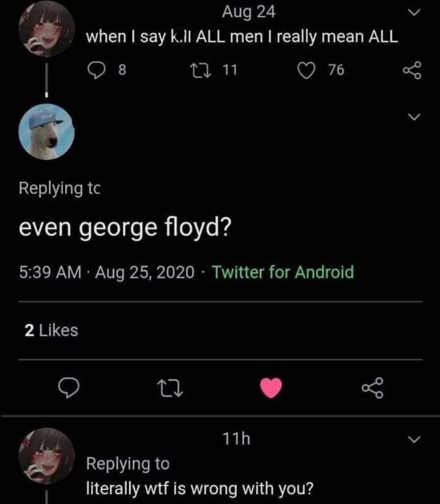The image size is (440, 504).
Task: Open the 'when I say k.ll ALL men' tweet
Action: click(242, 37)
